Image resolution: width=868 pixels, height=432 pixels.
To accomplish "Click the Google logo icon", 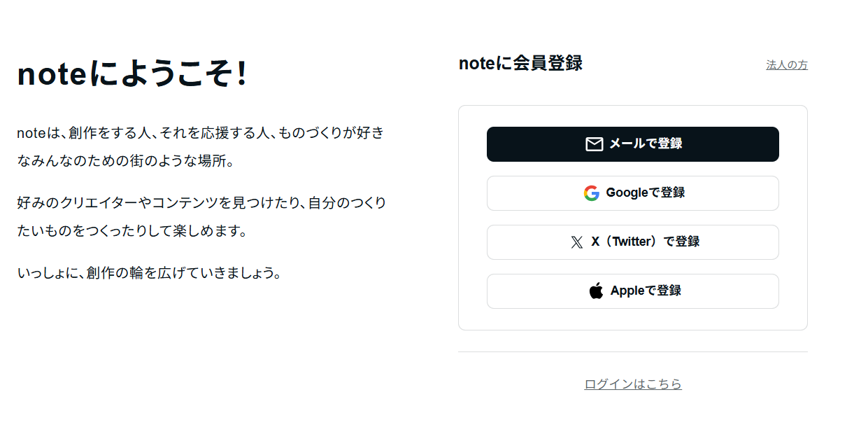I will [x=592, y=193].
